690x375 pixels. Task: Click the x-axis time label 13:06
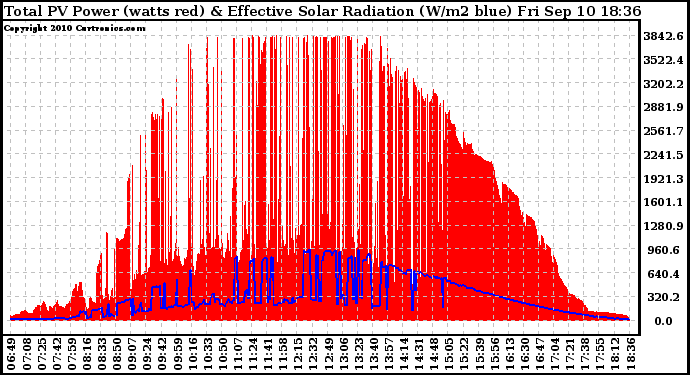click(343, 354)
